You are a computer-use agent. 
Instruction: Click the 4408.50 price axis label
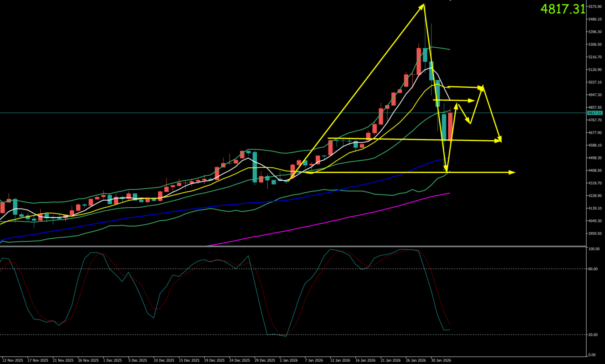coord(594,170)
